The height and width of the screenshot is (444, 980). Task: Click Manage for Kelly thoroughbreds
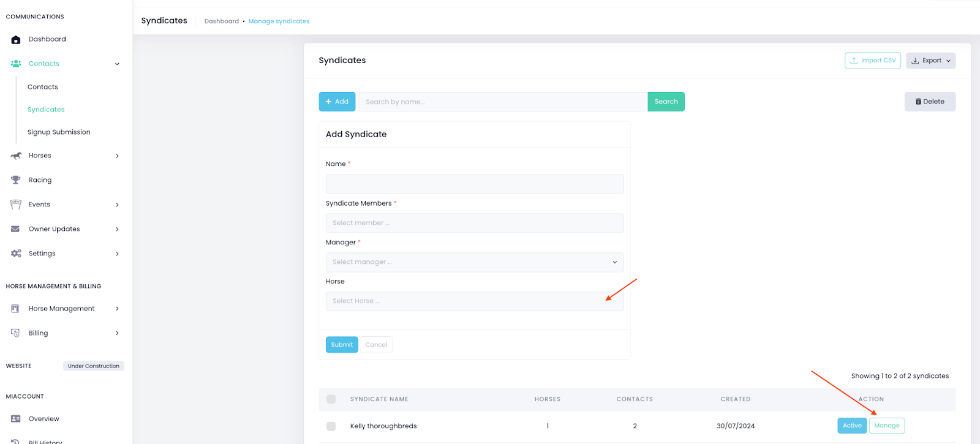click(x=886, y=426)
